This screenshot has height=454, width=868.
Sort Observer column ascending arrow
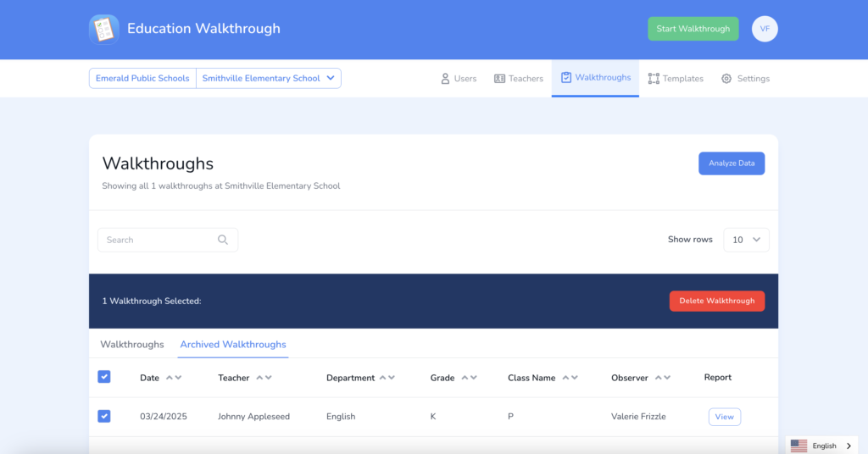click(658, 378)
